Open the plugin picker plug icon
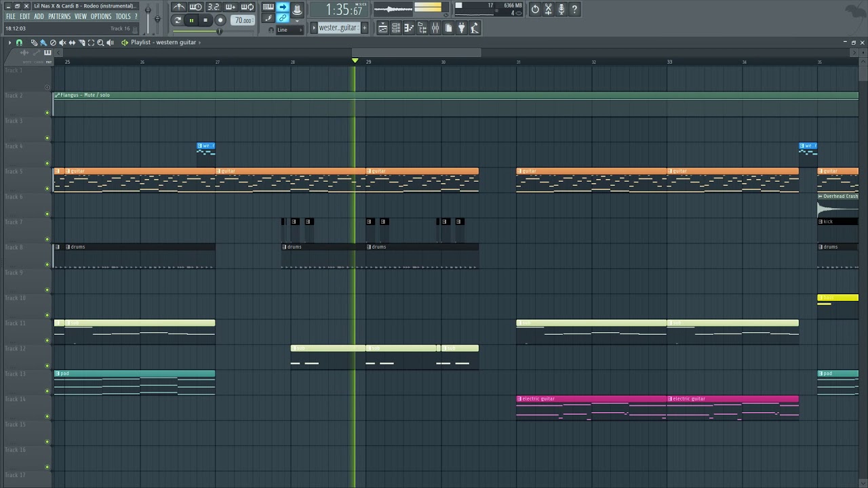The height and width of the screenshot is (488, 868). pos(461,28)
